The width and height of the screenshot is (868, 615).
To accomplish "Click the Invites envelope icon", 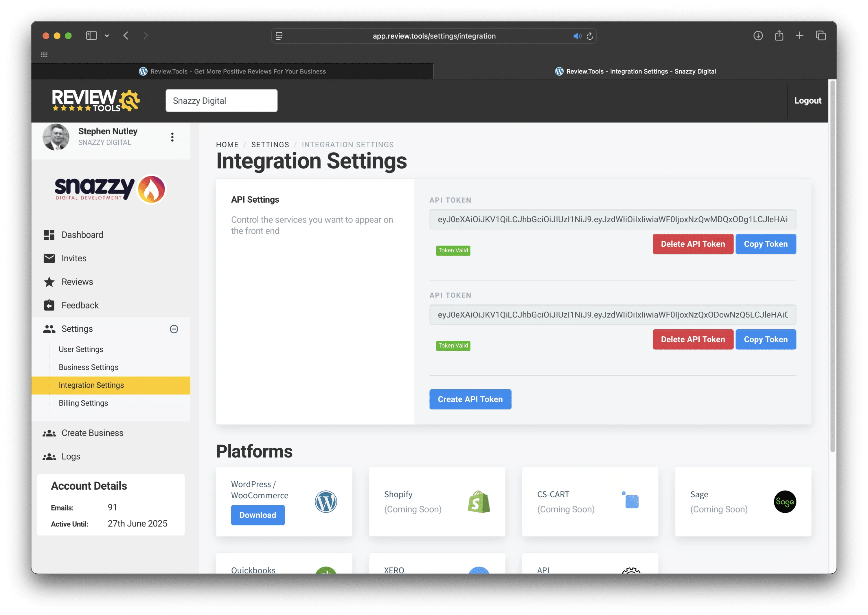I will click(49, 258).
